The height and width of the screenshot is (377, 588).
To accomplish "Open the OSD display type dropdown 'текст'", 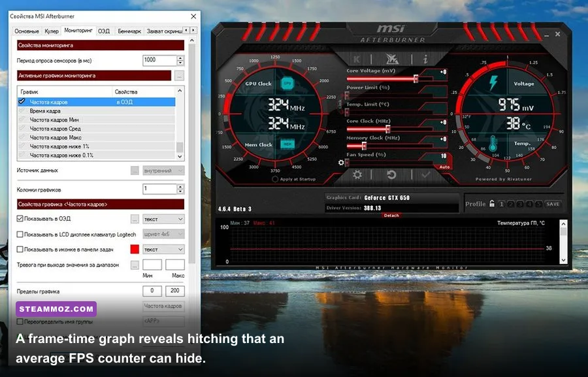I will [x=163, y=219].
